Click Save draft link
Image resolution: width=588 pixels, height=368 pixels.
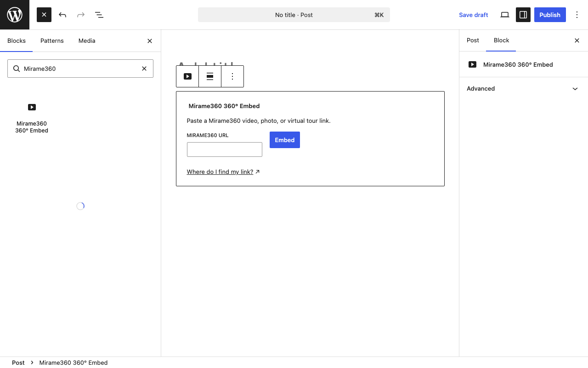(x=473, y=15)
